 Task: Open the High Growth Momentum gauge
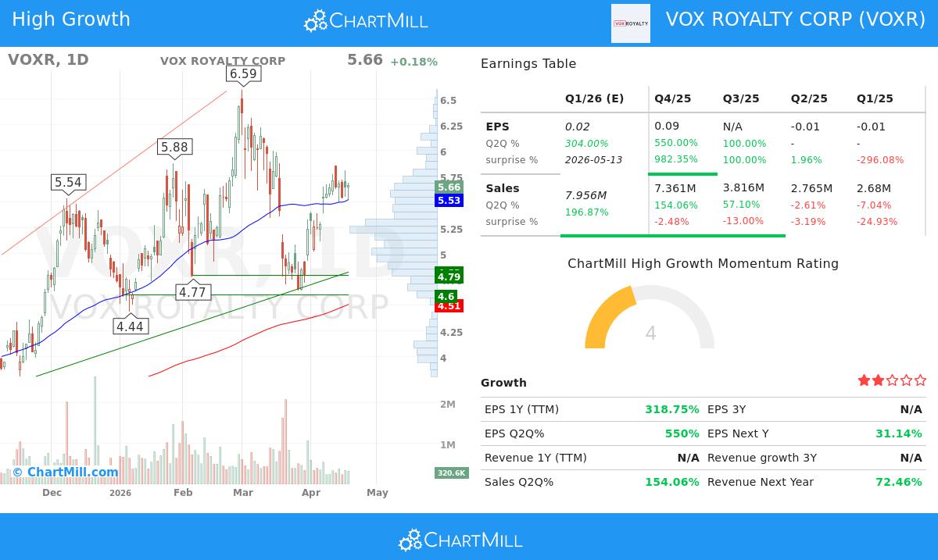click(650, 320)
